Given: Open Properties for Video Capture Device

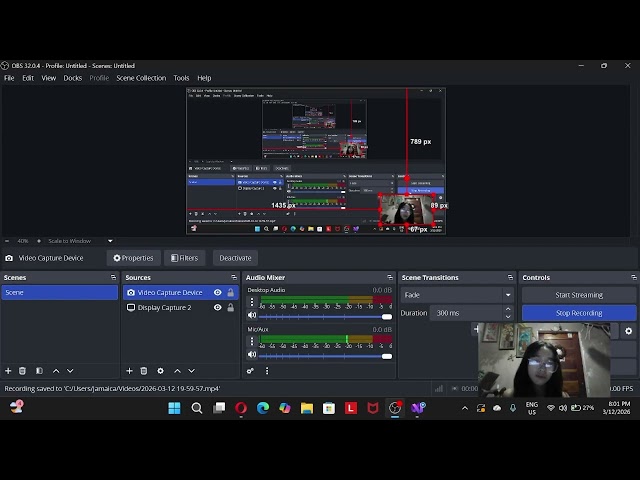Looking at the screenshot, I should 133,258.
